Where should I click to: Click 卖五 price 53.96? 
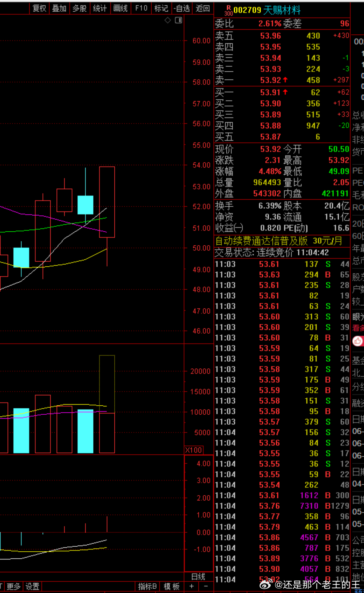tap(271, 36)
